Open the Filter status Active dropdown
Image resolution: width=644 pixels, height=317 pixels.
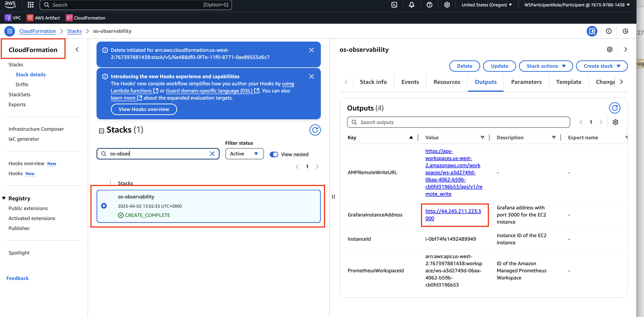244,154
